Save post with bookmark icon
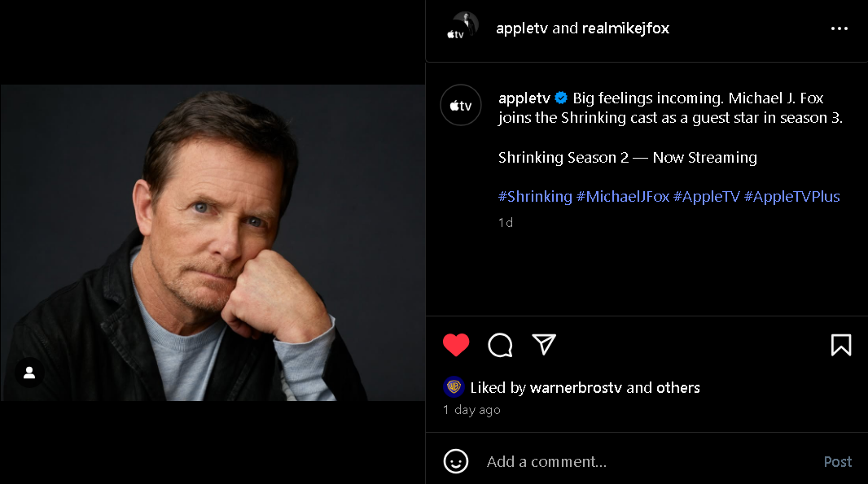This screenshot has width=868, height=484. 840,345
